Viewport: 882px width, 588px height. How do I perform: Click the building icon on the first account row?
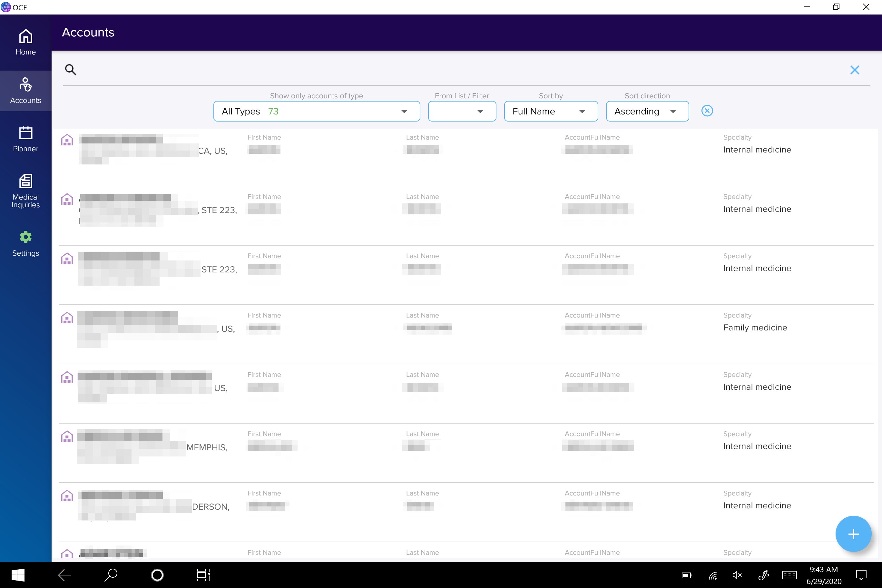67,140
